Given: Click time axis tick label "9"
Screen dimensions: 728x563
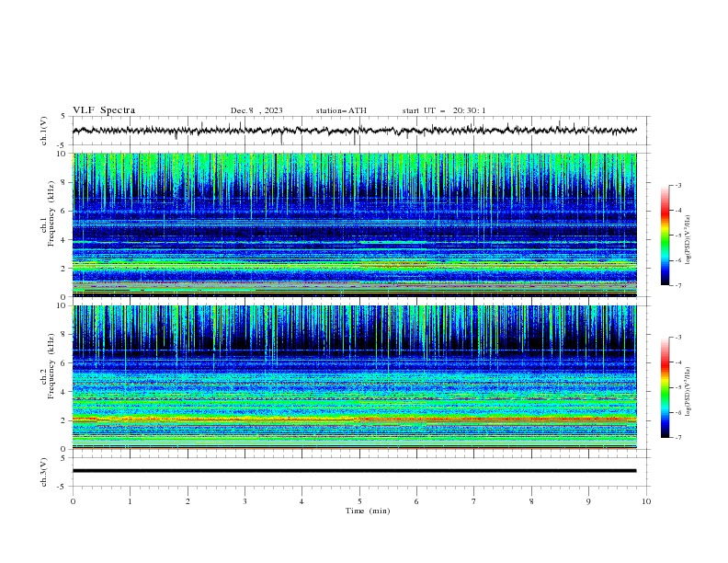Looking at the screenshot, I should pos(588,501).
